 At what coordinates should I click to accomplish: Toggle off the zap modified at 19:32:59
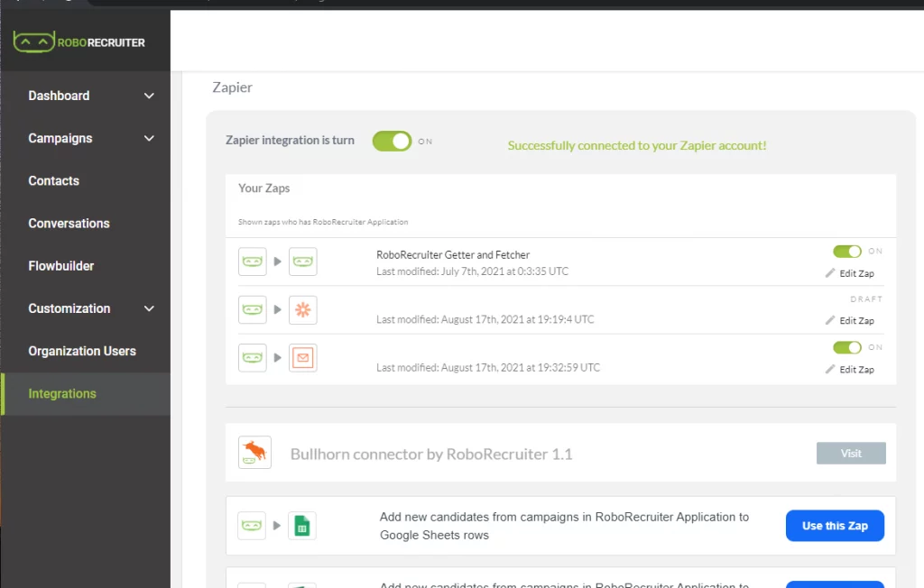(x=847, y=347)
